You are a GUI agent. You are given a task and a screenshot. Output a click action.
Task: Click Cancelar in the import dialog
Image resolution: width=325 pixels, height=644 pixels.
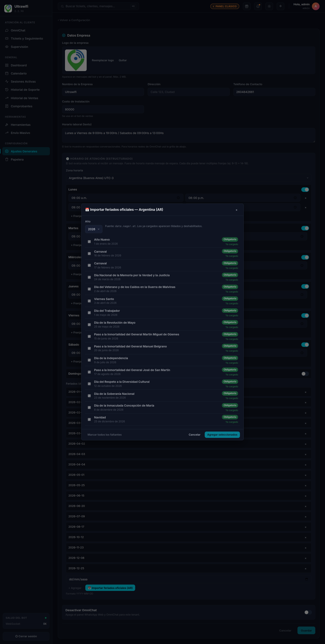(195, 435)
